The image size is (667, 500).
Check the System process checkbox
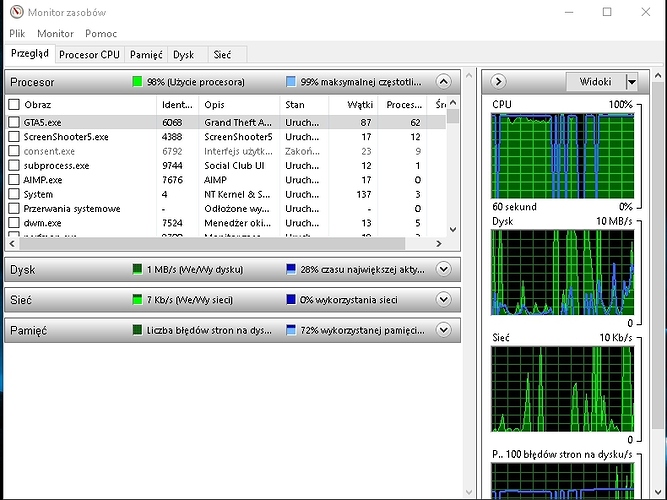pos(14,194)
